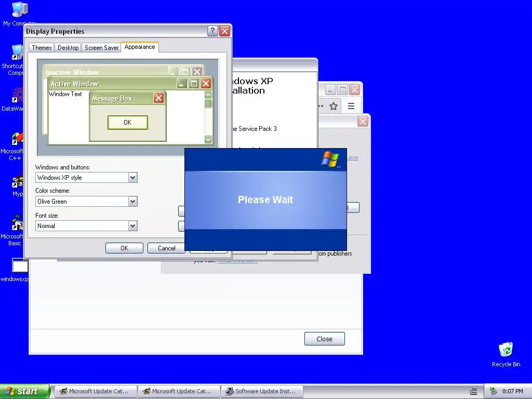Click the 'Please Wait' message text
532x399 pixels.
click(265, 199)
